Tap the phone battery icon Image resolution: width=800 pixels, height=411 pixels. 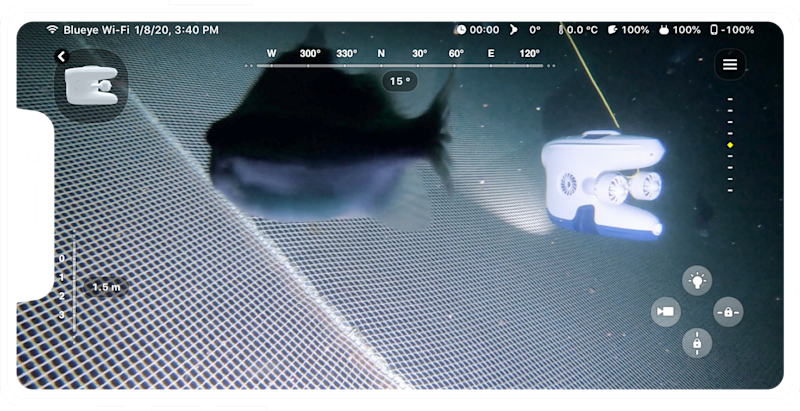[x=714, y=30]
